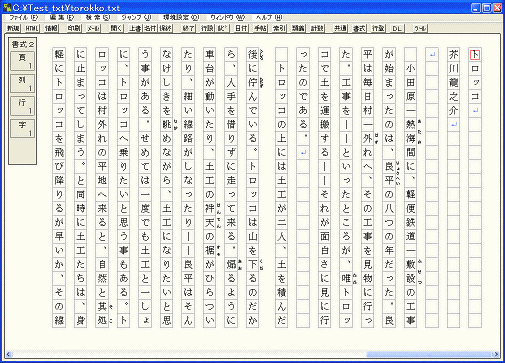Open the 手帖 toolbar button
The height and width of the screenshot is (363, 505).
(260, 28)
